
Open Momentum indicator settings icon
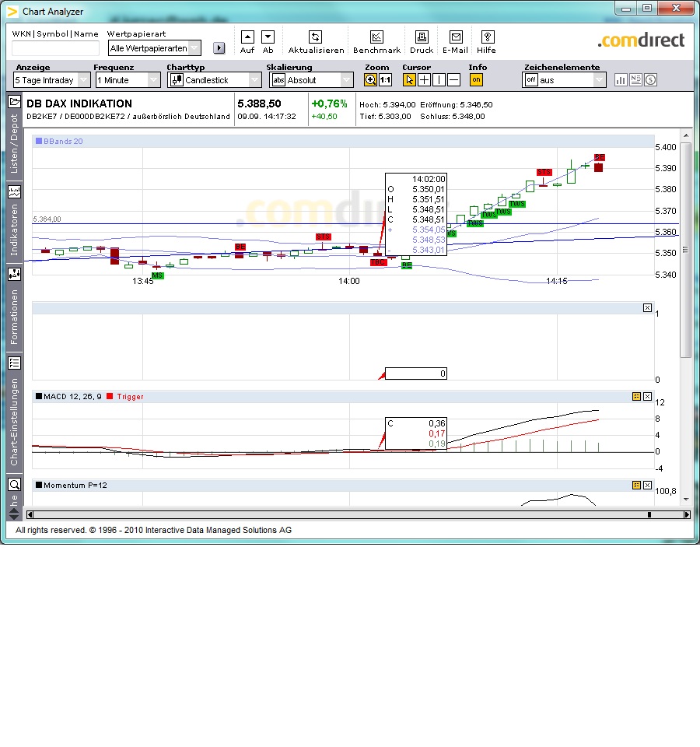tap(637, 485)
